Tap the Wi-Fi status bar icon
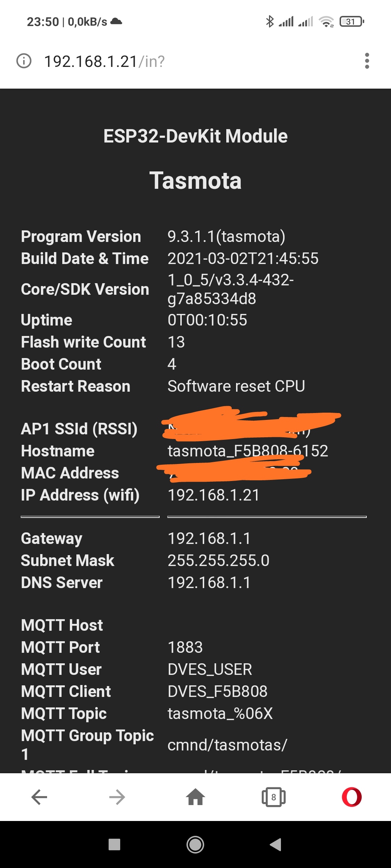 point(326,22)
